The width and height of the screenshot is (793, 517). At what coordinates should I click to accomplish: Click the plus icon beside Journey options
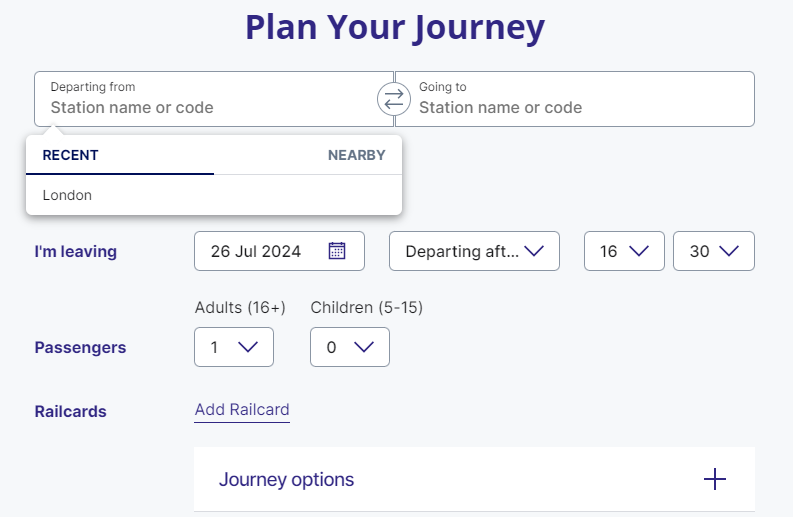[x=714, y=479]
